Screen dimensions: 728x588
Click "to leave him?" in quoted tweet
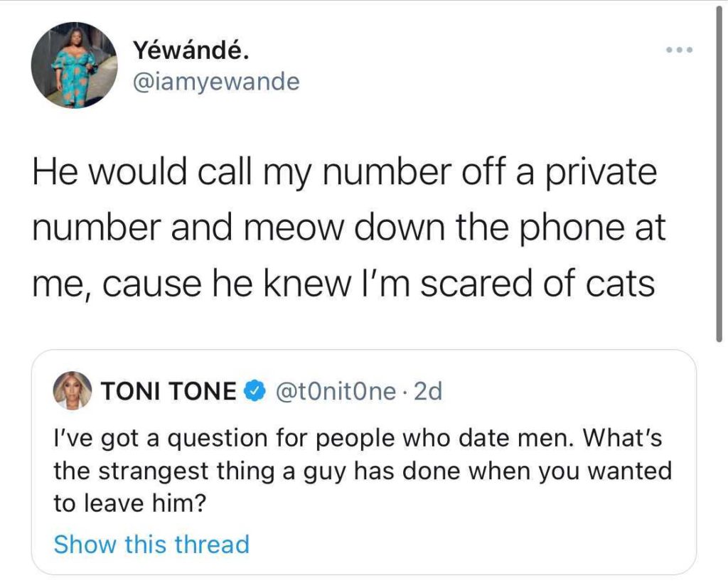(129, 503)
